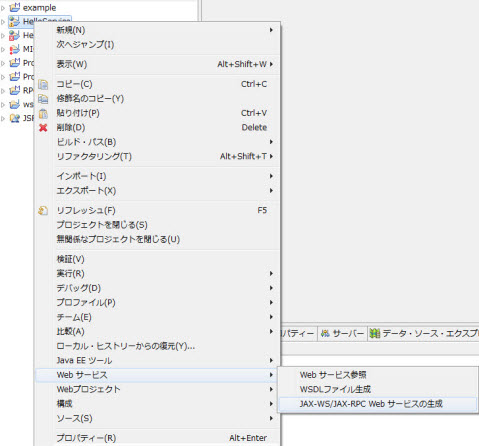Select 無関係なプロジェクトを閉じる(U) item

point(157,239)
